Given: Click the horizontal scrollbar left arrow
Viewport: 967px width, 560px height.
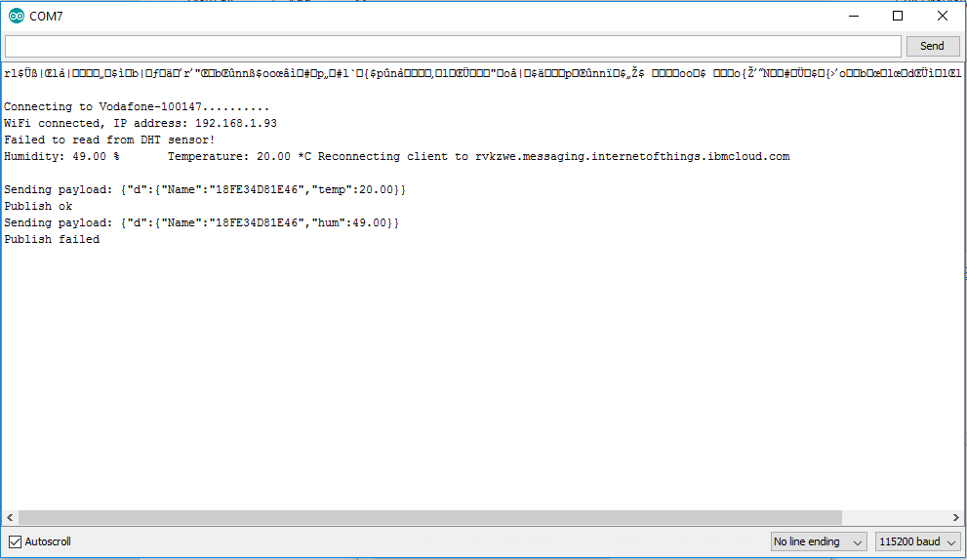Looking at the screenshot, I should point(10,517).
